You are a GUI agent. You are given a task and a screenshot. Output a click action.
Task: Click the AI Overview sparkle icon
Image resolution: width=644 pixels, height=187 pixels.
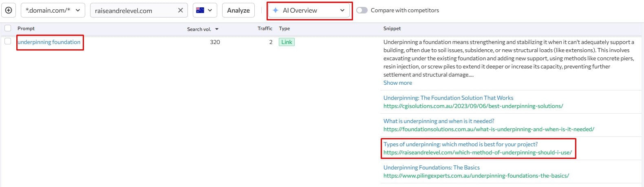pos(276,10)
